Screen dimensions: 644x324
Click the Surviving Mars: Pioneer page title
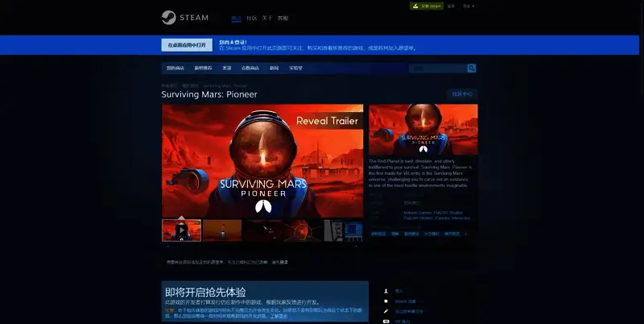tap(209, 94)
